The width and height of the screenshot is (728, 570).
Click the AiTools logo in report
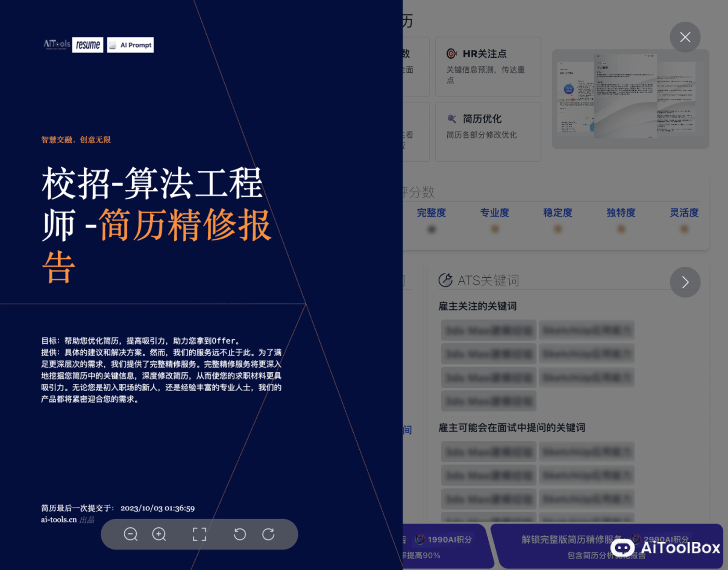(57, 45)
